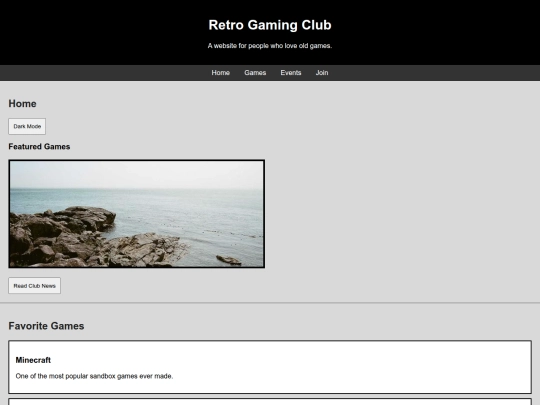This screenshot has width=540, height=405.
Task: Click the Home section heading
Action: tap(22, 104)
